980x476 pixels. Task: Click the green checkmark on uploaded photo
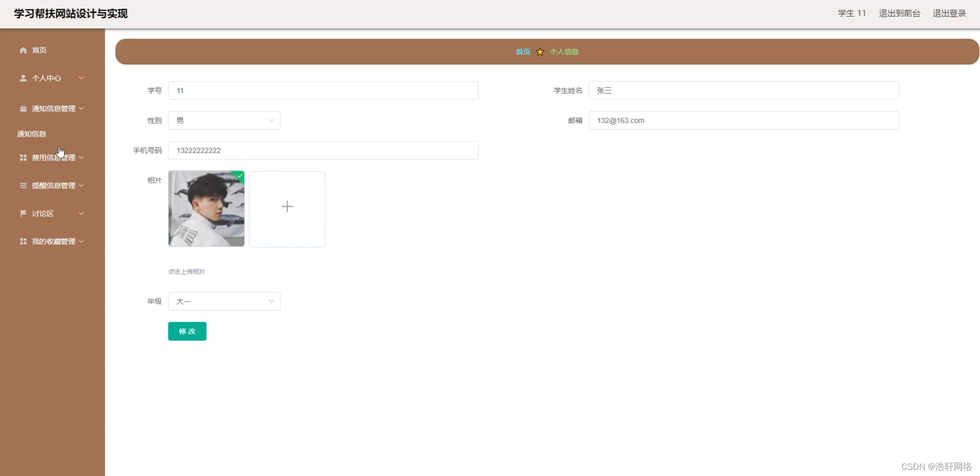[239, 176]
